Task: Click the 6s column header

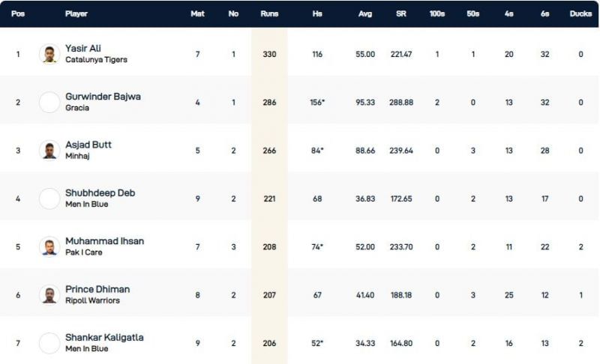Action: (x=545, y=13)
